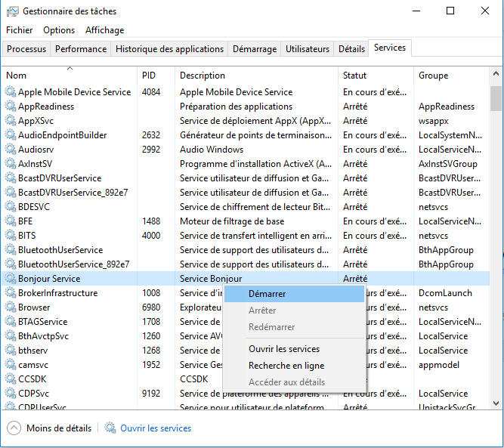This screenshot has height=448, width=504.
Task: Switch to the Performance tab
Action: (81, 49)
